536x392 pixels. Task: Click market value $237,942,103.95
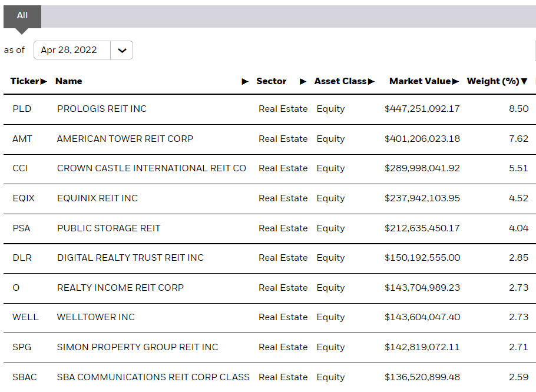pyautogui.click(x=422, y=198)
